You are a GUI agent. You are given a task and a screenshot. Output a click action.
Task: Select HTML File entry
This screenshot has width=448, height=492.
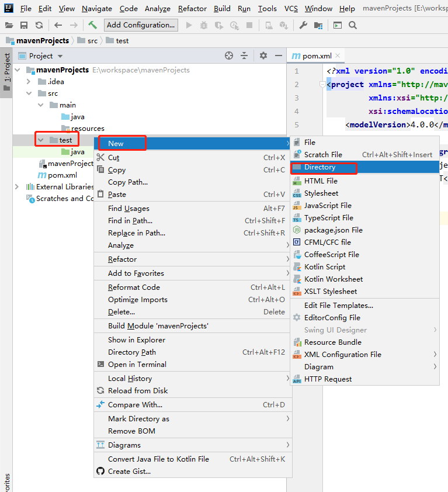click(364, 181)
